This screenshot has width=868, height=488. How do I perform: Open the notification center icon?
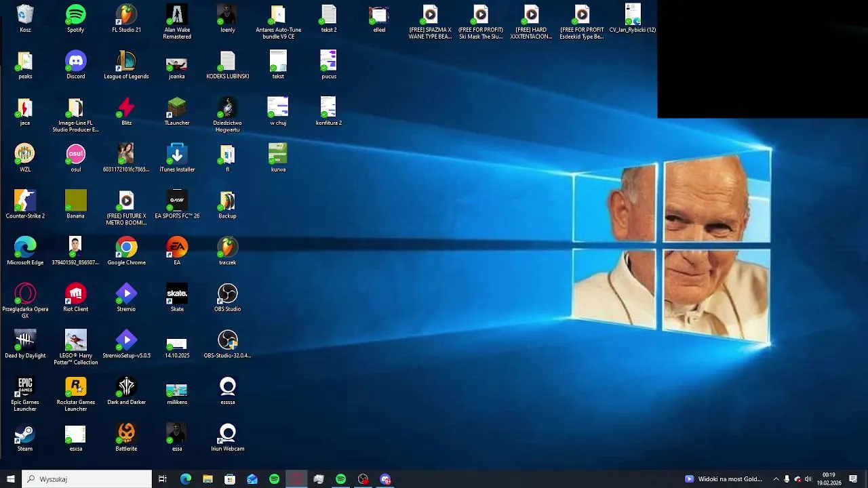(x=853, y=479)
